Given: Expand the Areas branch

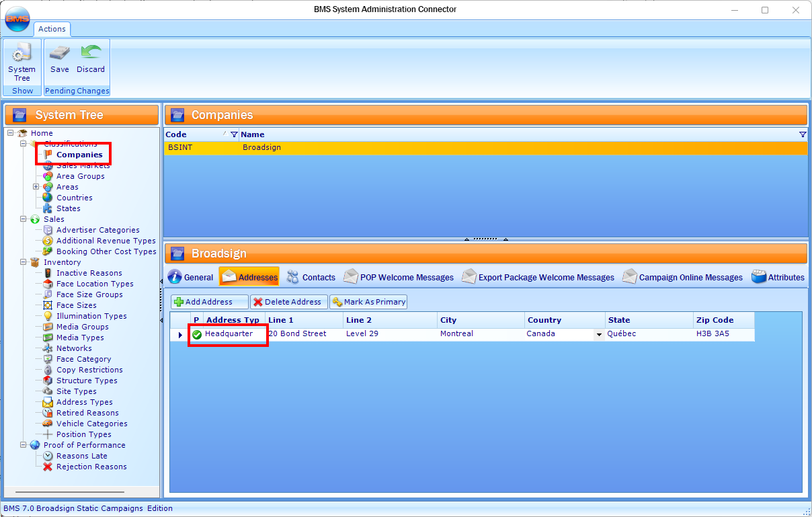Looking at the screenshot, I should click(36, 187).
